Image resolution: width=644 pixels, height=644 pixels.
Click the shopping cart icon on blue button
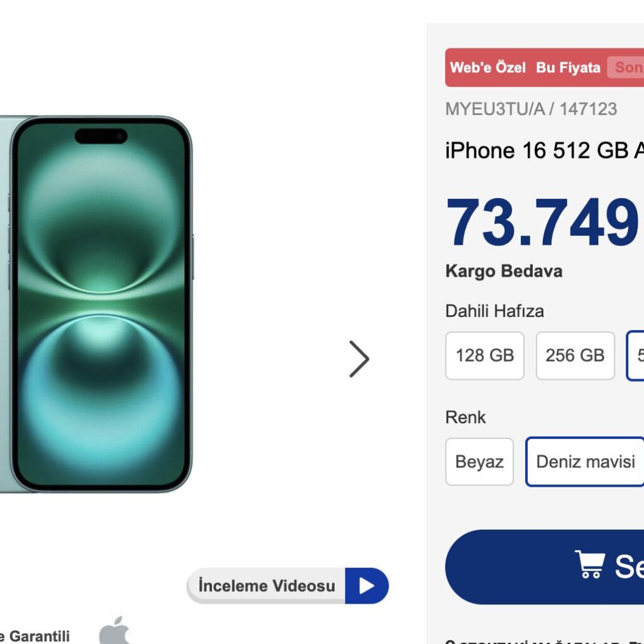(589, 565)
